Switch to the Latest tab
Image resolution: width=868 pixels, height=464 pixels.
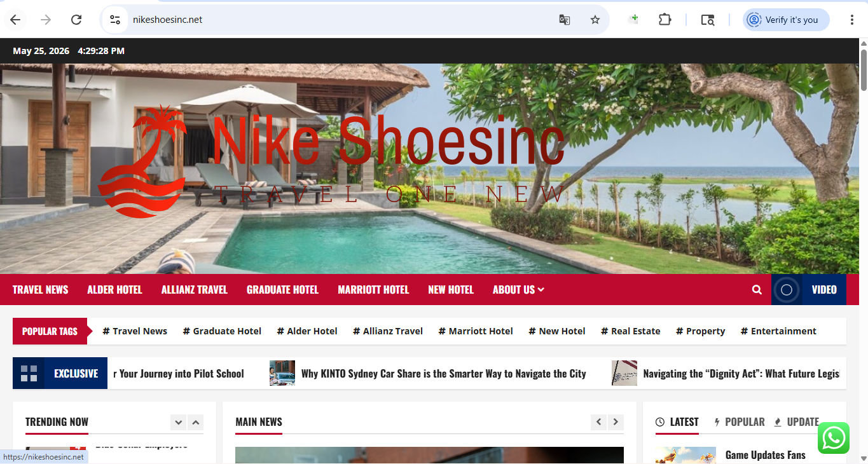(677, 422)
